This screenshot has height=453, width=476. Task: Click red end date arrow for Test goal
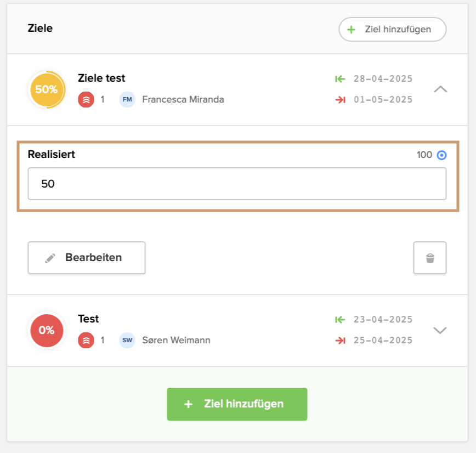point(340,341)
